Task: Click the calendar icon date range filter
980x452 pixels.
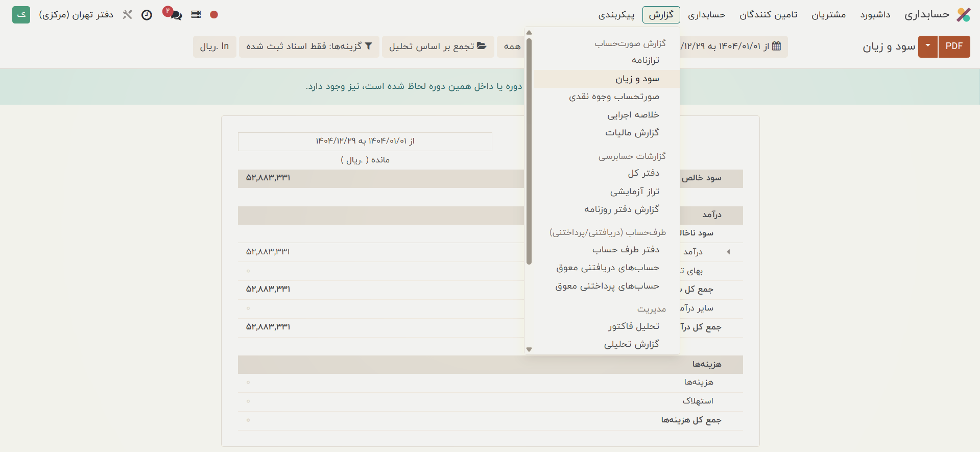Action: [x=776, y=46]
